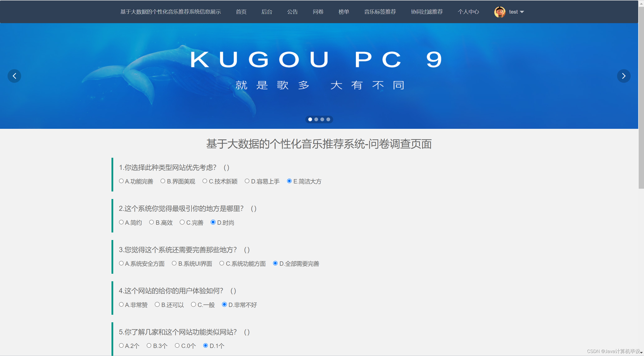Screen dimensions: 644x356
Task: Choose B.3个 for question 5
Action: point(149,345)
